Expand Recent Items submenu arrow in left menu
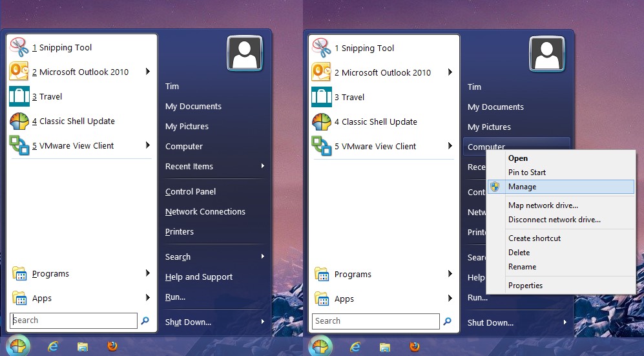Screen dimensions: 644x356 262,166
